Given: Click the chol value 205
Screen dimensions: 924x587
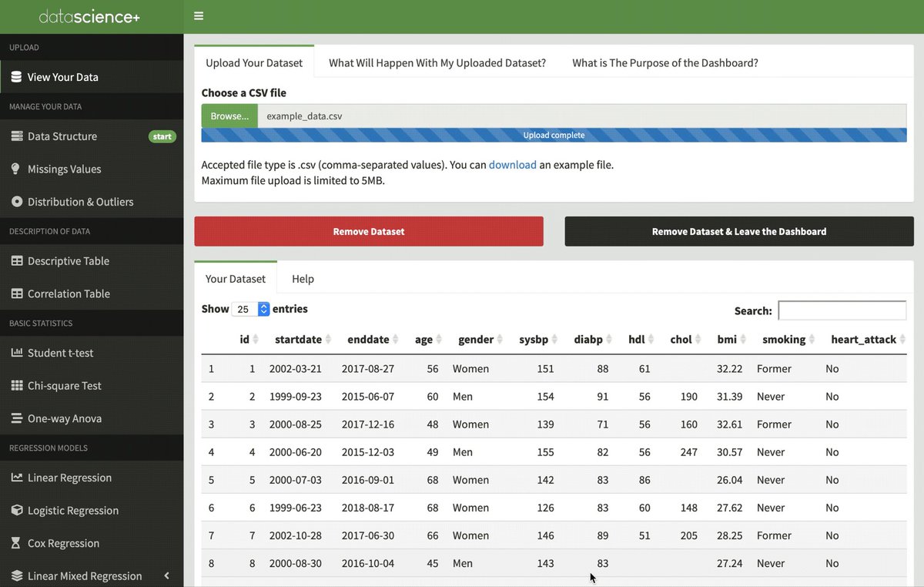Looking at the screenshot, I should click(x=688, y=535).
